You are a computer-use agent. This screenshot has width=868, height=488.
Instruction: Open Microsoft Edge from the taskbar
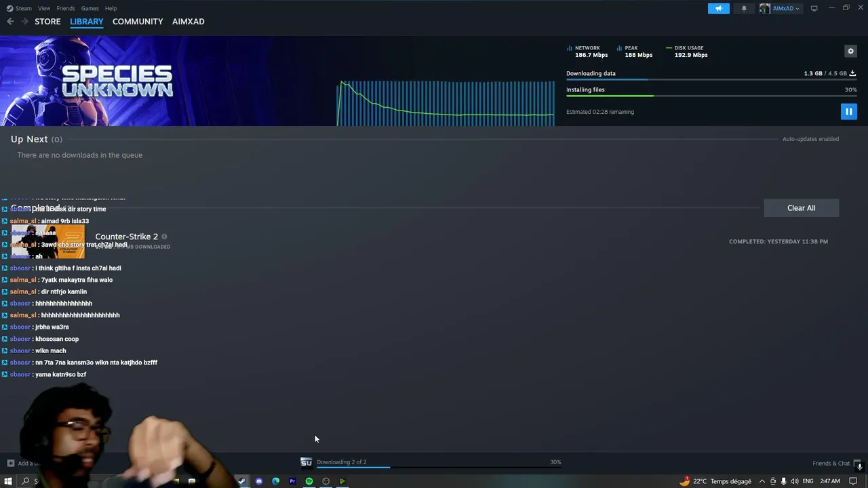[x=275, y=481]
